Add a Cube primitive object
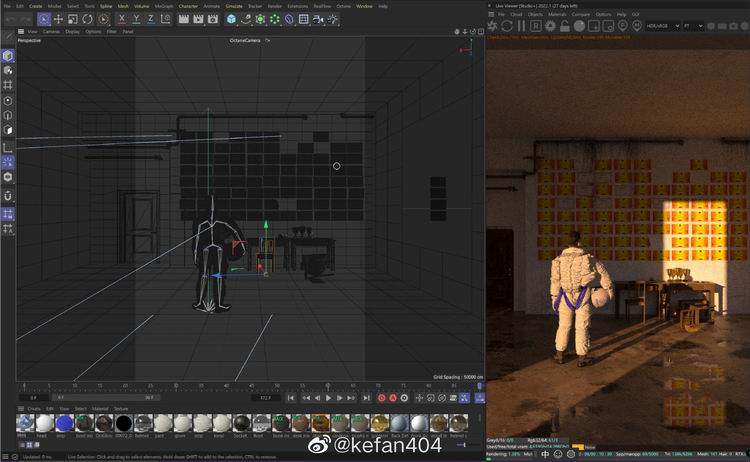This screenshot has height=462, width=750. point(231,19)
